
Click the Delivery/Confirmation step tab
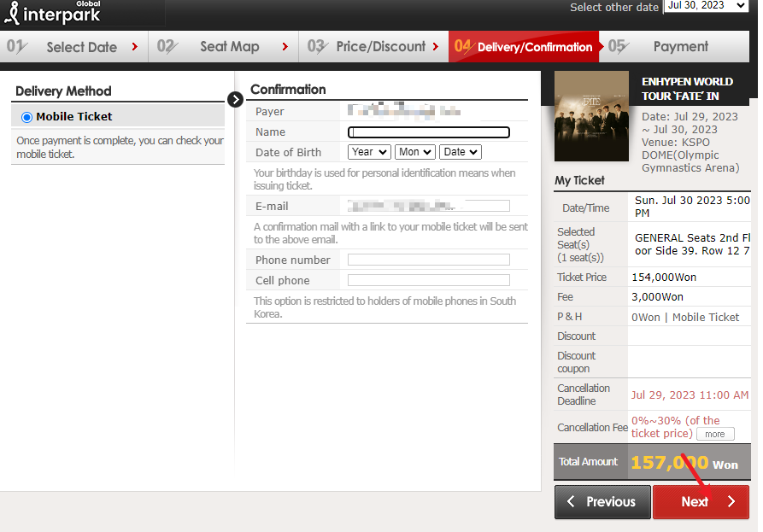tap(524, 47)
